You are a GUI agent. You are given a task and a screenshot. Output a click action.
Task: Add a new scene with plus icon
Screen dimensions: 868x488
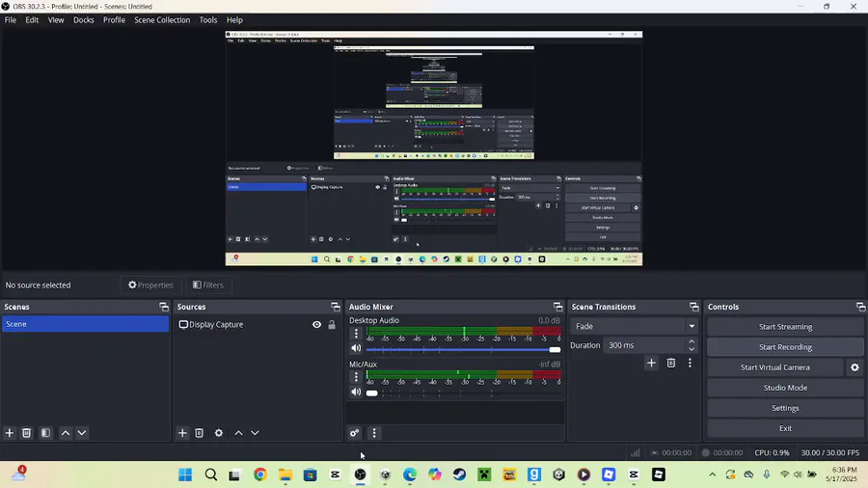(10, 433)
